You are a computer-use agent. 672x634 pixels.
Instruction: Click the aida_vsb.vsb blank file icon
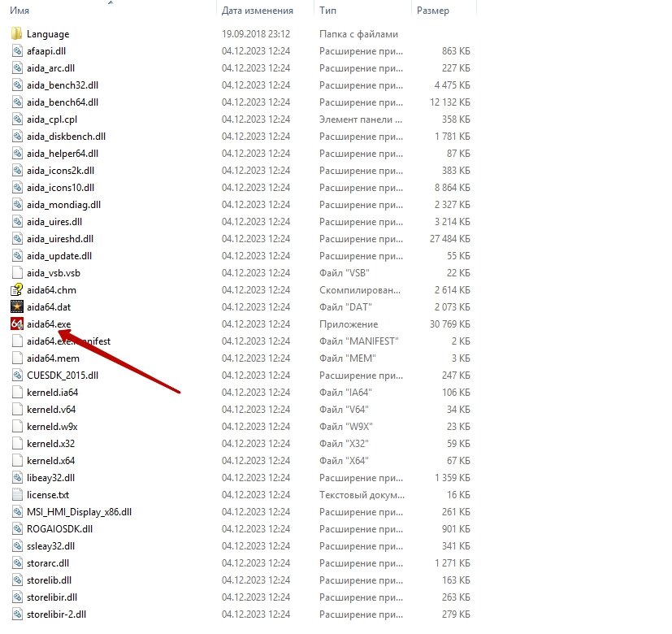[x=17, y=273]
